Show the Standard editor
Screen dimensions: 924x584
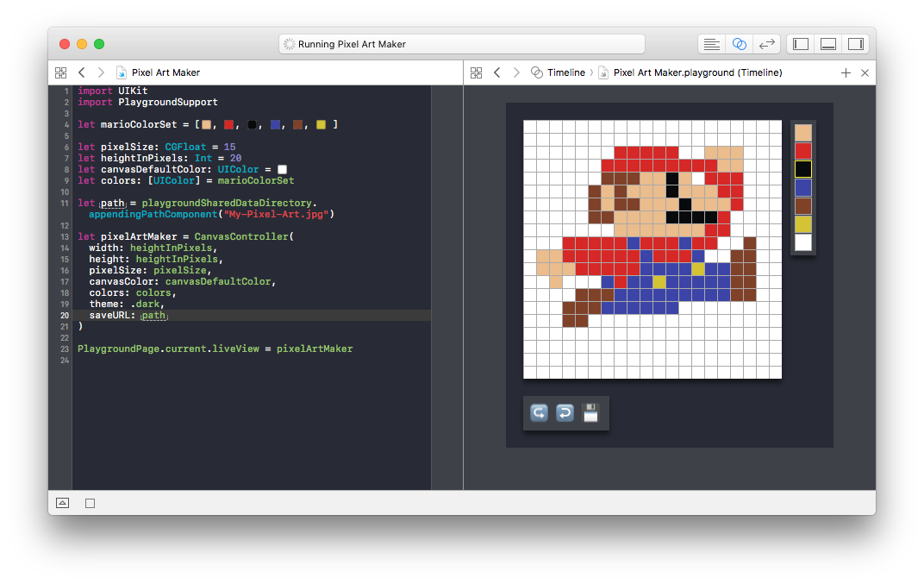click(x=711, y=44)
